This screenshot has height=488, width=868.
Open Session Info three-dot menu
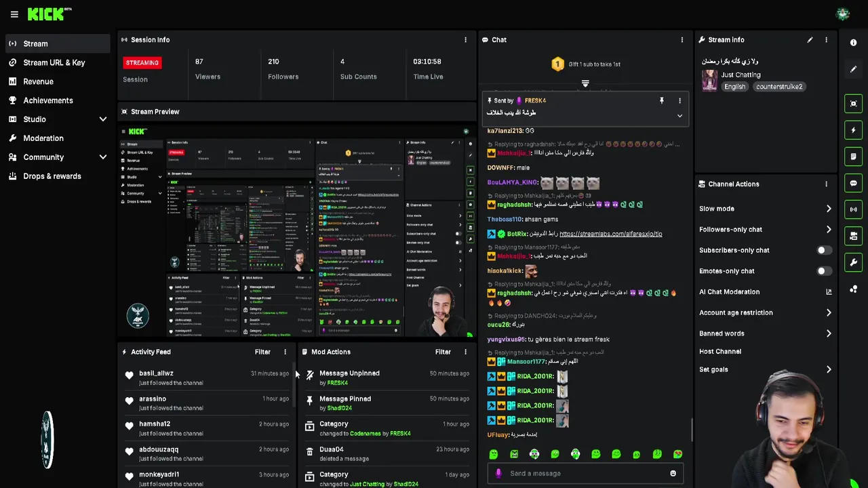[x=465, y=40]
